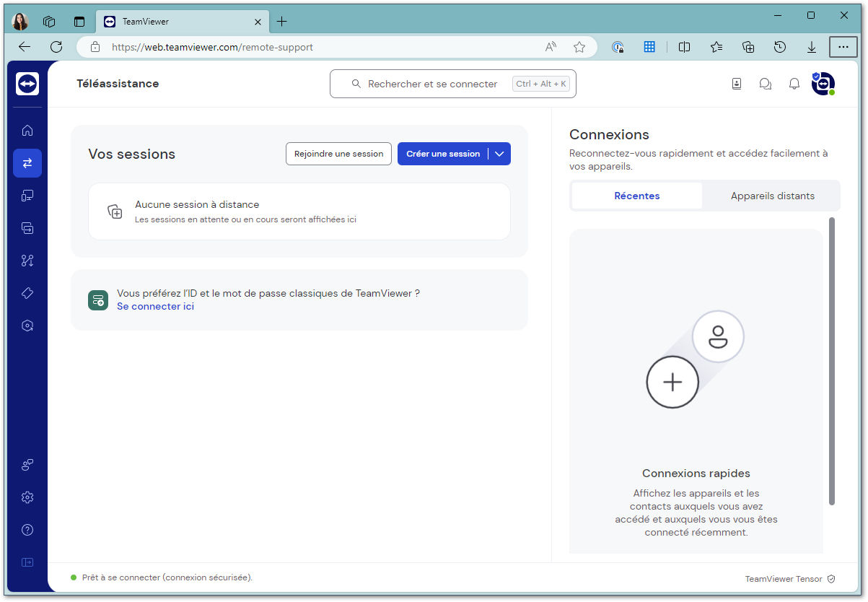Open the ticket-shaped sidebar icon
This screenshot has height=602, width=868.
[27, 293]
